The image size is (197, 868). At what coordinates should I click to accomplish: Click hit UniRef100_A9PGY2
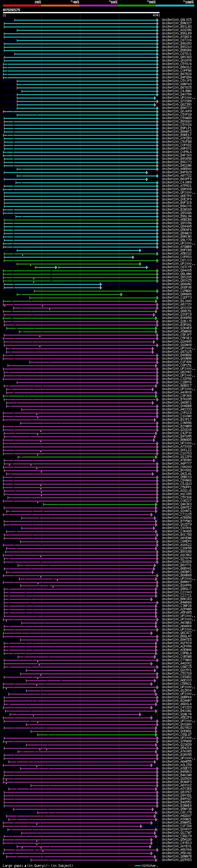177,149
